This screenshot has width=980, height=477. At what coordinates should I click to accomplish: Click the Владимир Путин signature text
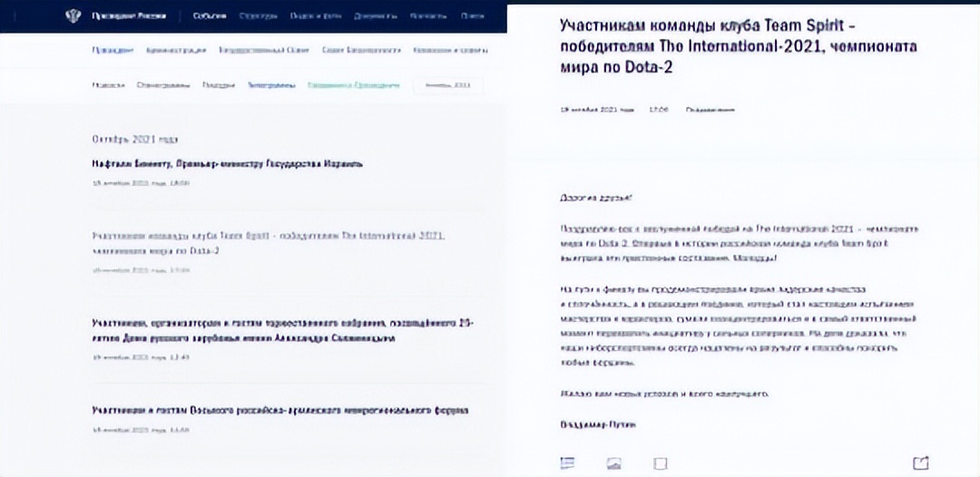coord(597,424)
